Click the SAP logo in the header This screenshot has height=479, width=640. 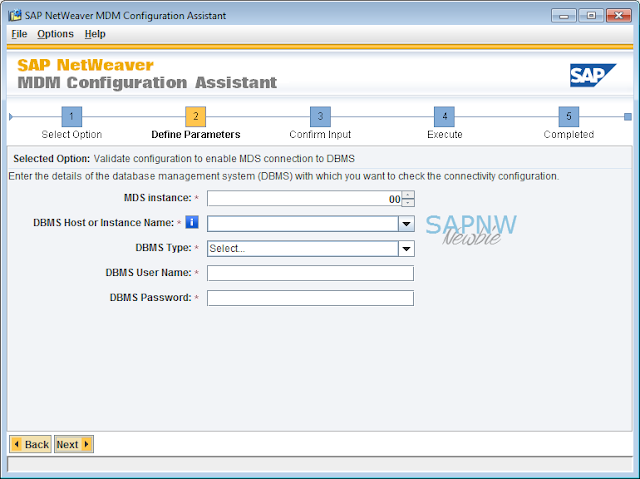[593, 75]
